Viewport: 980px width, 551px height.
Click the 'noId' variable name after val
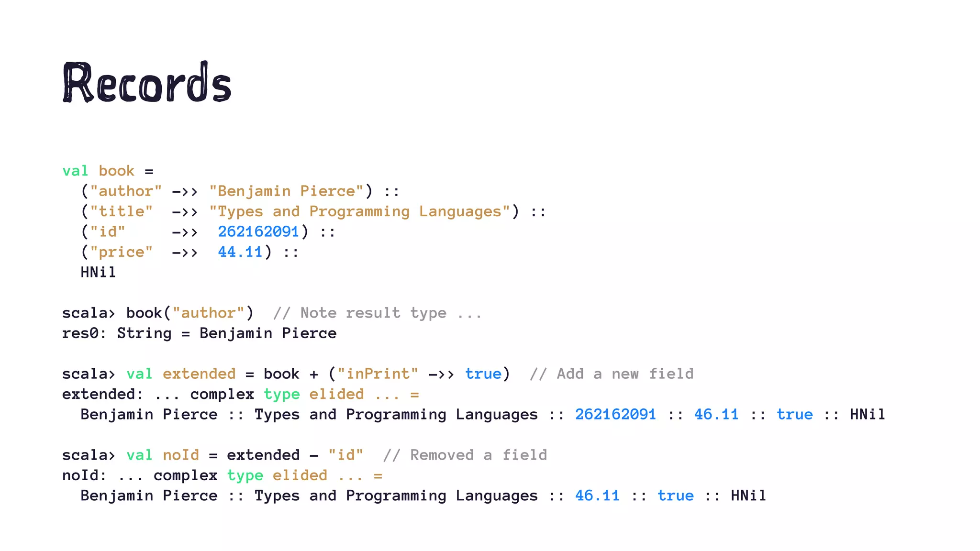click(180, 455)
